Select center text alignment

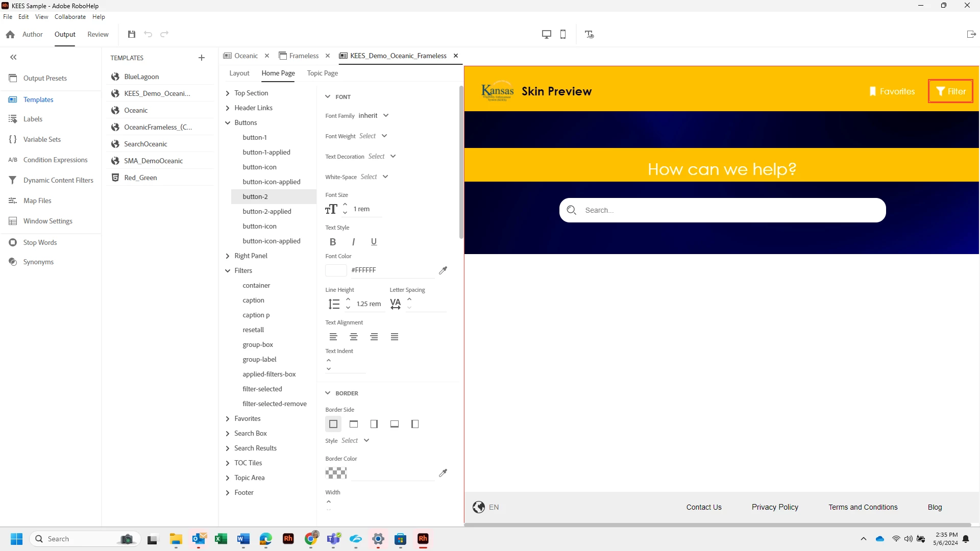point(353,337)
